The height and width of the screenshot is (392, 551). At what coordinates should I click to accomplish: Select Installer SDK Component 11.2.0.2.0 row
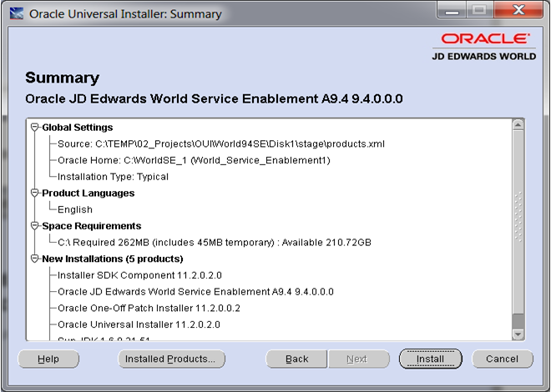(139, 275)
